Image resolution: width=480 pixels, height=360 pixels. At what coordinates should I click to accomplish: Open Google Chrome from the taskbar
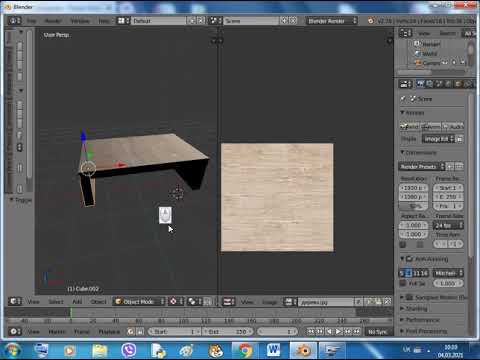click(245, 350)
